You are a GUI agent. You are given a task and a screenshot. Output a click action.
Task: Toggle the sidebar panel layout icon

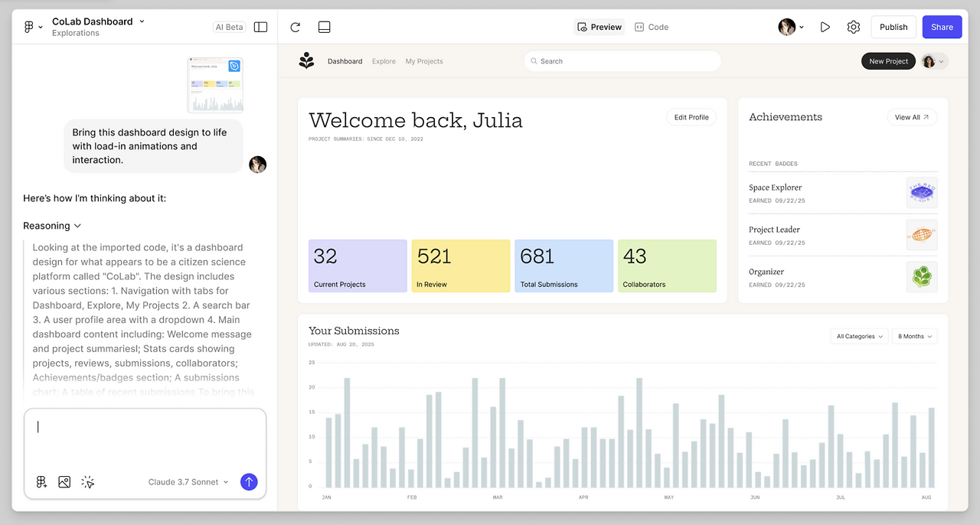[x=260, y=27]
